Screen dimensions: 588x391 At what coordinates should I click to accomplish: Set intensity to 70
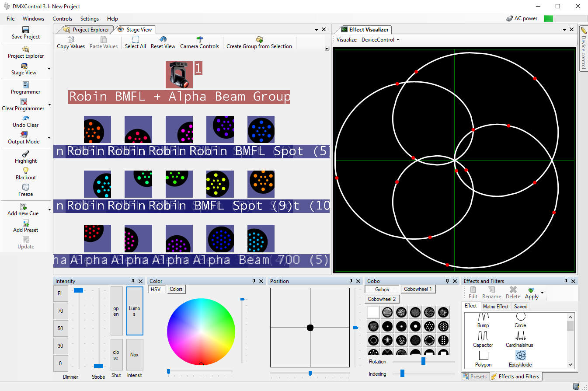click(60, 311)
